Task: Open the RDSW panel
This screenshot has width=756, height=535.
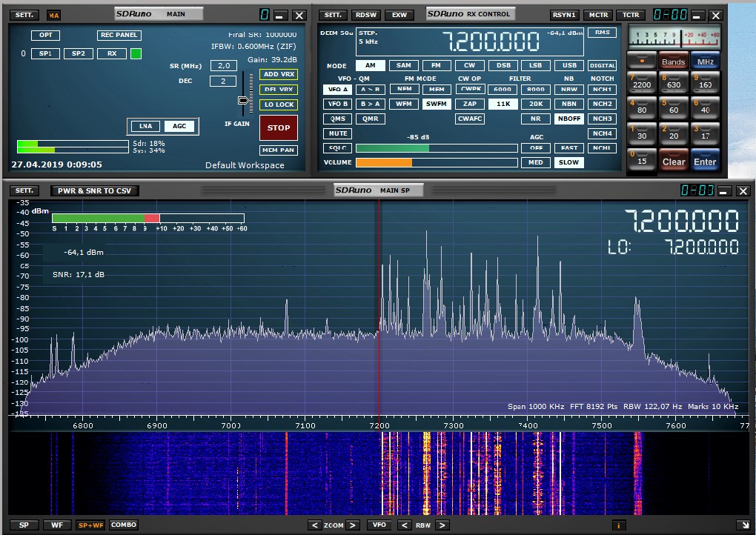Action: [366, 15]
